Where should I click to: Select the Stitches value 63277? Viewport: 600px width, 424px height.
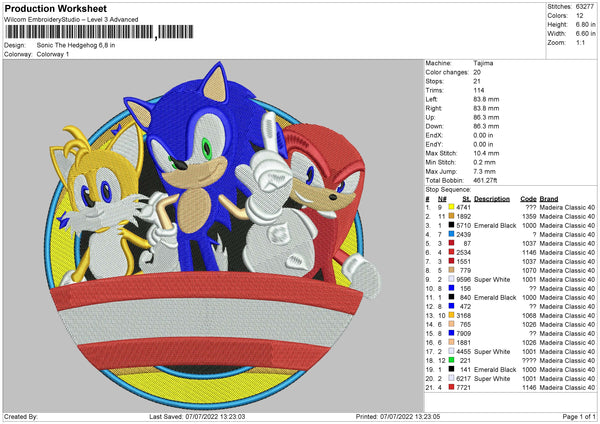[x=585, y=7]
